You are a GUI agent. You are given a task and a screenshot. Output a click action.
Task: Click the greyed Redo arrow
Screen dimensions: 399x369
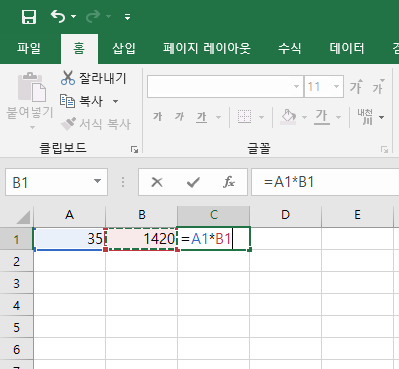click(93, 16)
